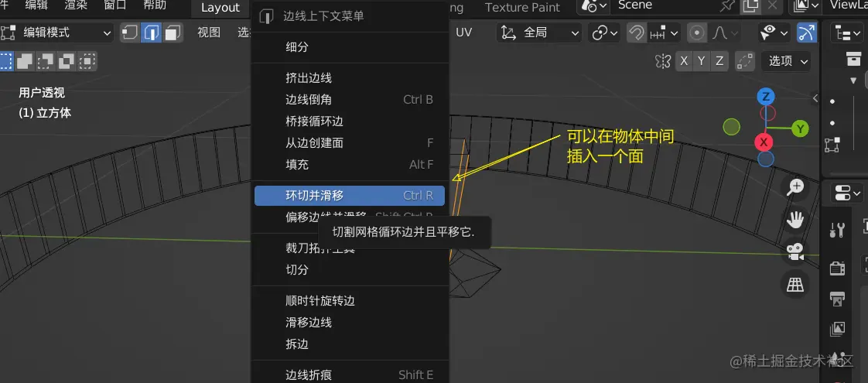
Task: Choose 拆边 menu entry
Action: pyautogui.click(x=350, y=344)
